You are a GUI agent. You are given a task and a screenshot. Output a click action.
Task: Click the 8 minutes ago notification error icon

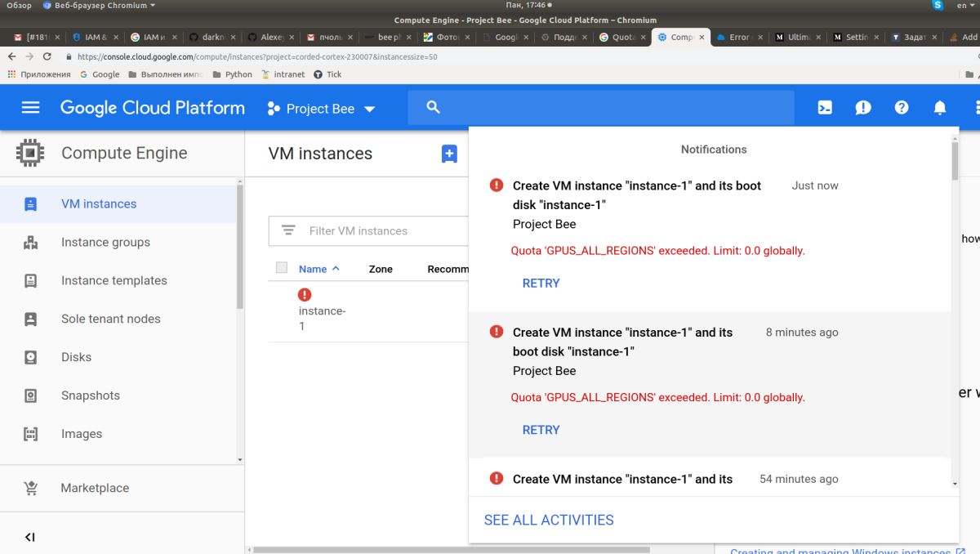[x=496, y=332]
